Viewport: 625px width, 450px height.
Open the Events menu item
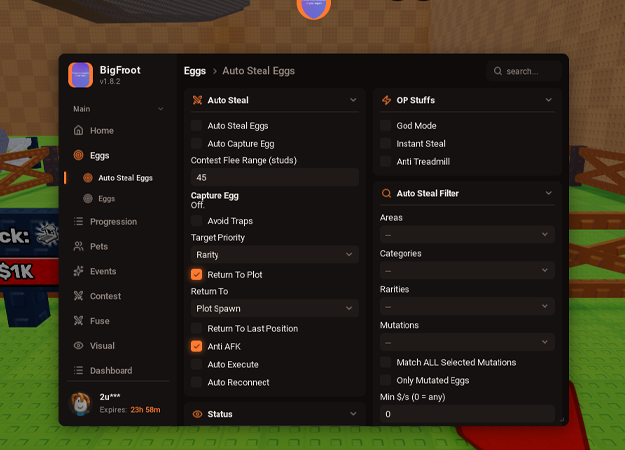click(x=118, y=271)
